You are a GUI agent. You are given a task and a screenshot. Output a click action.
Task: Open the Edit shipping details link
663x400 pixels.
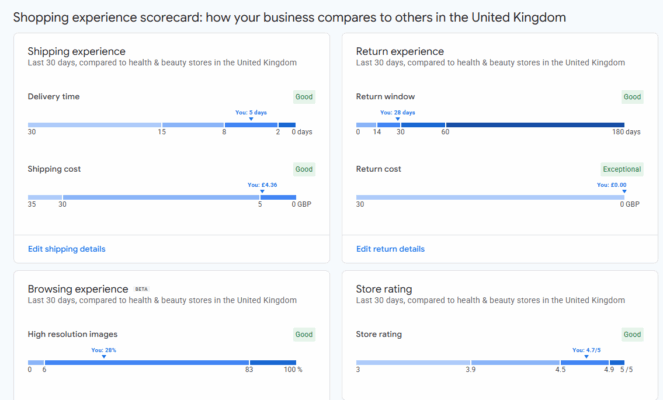pos(66,249)
